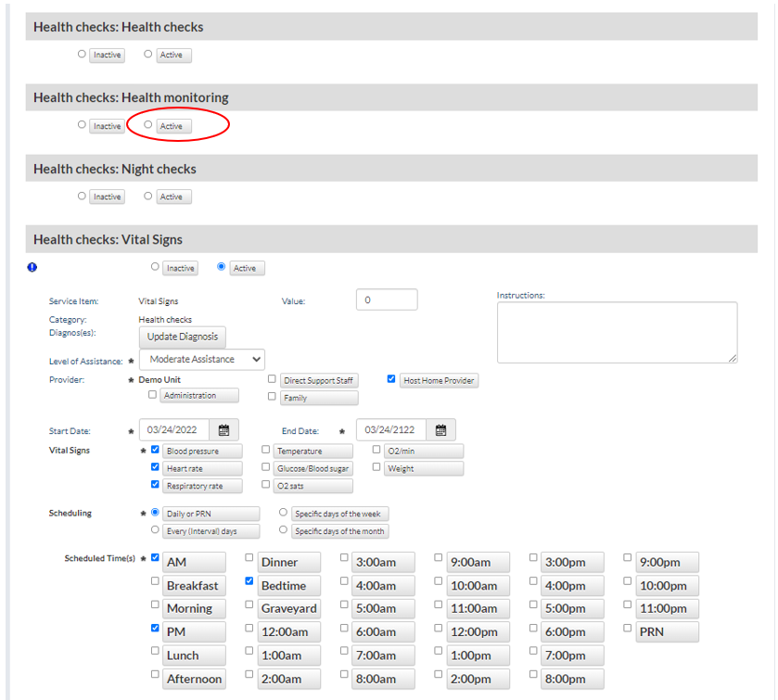Open the Start Date calendar picker
Viewport: 778px width, 700px height.
tap(223, 430)
